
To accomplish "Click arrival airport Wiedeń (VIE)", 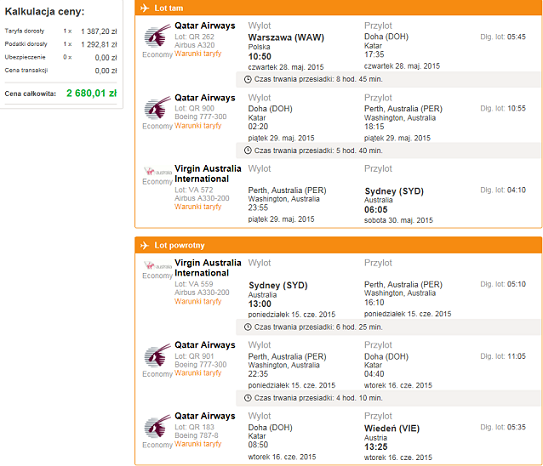I will point(392,428).
